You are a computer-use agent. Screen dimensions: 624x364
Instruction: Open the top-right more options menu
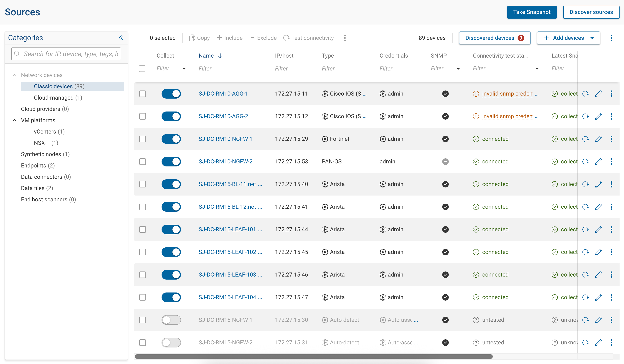tap(611, 38)
